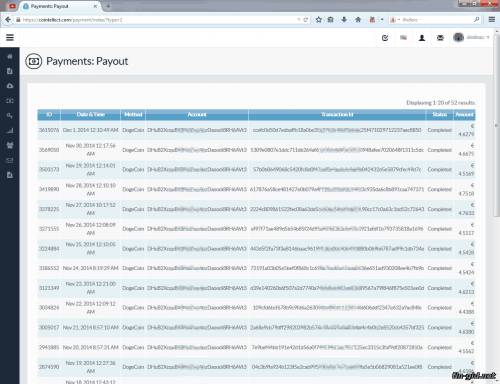Select the Nov 24, 2014 date cell
500x384 pixels.
(91, 268)
